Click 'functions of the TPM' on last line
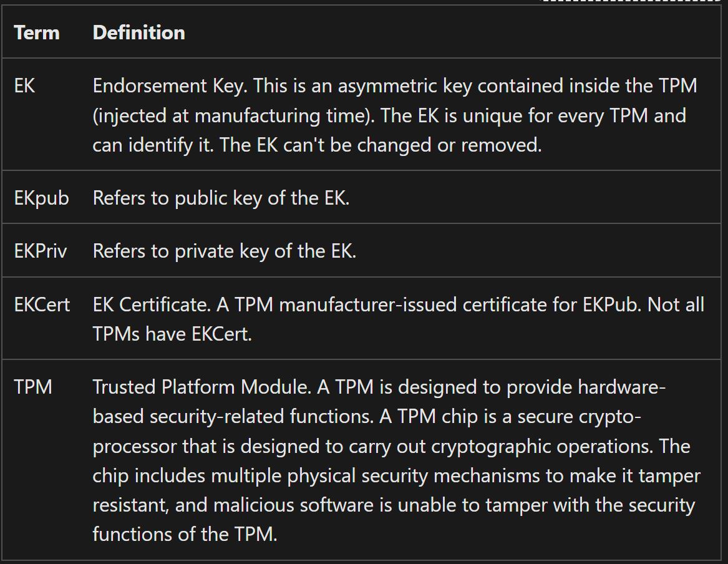This screenshot has height=564, width=728. pyautogui.click(x=184, y=534)
